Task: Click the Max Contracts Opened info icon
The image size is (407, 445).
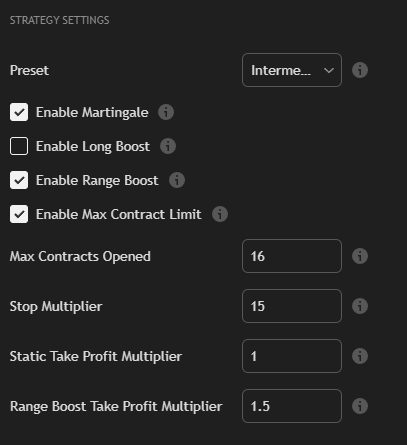Action: [360, 256]
